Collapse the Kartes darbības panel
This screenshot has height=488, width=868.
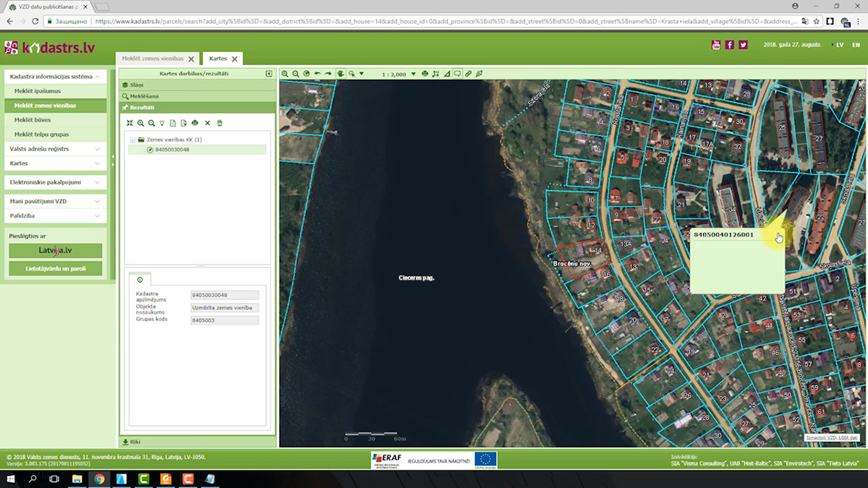(x=268, y=74)
